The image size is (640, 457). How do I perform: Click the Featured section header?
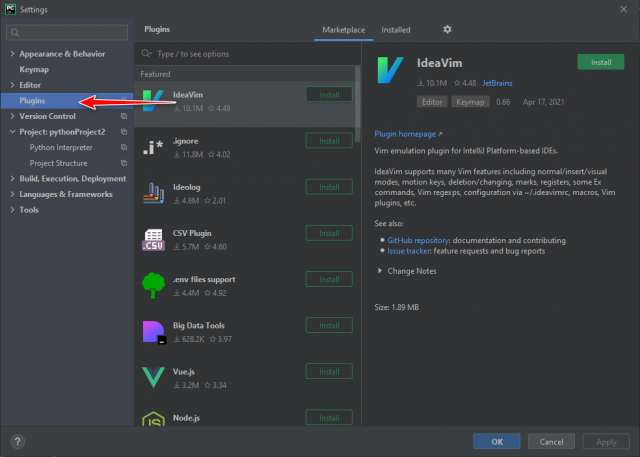(155, 74)
